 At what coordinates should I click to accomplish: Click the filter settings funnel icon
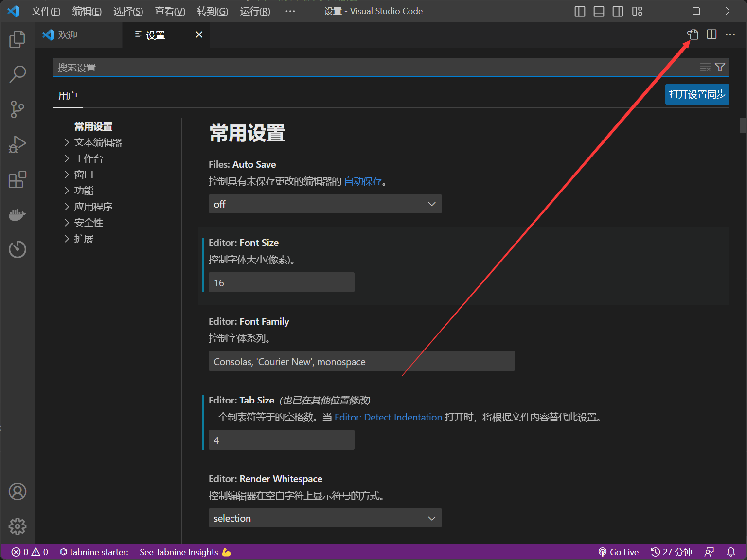point(720,68)
